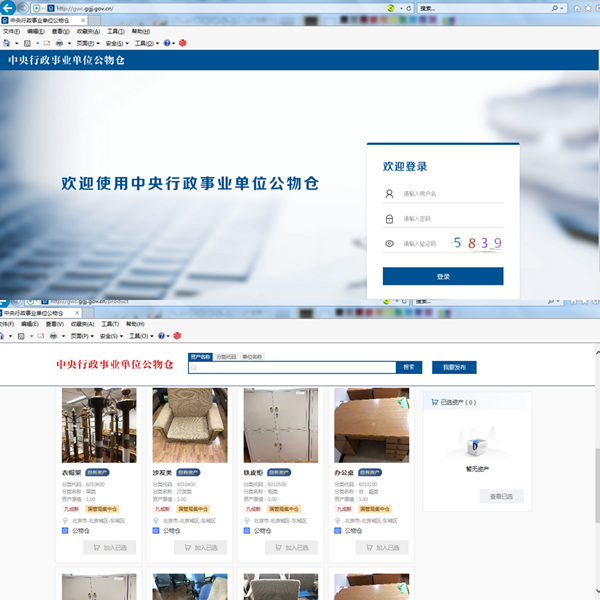Viewport: 600px width, 600px height.
Task: Expand the 安全(S) dropdown in top toolbar
Action: 117,43
